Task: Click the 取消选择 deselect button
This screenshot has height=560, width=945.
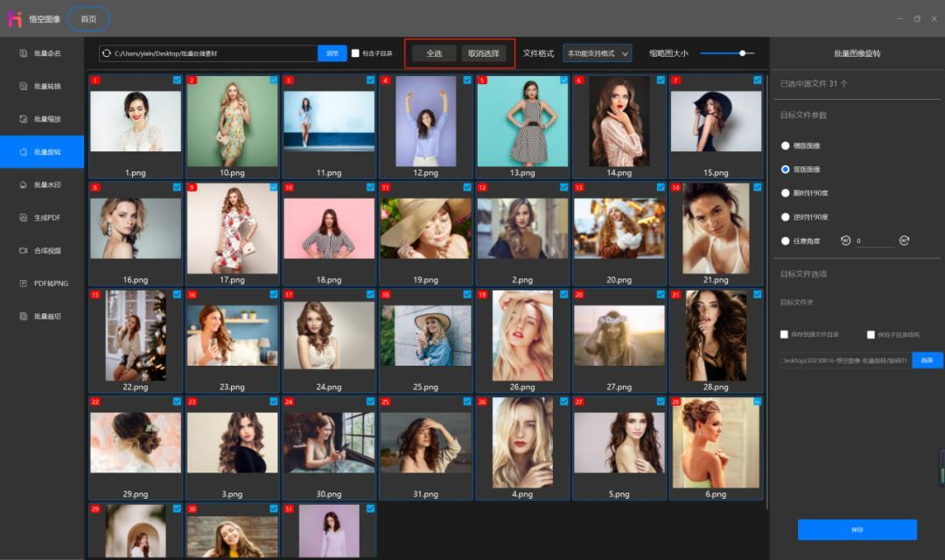Action: [484, 53]
